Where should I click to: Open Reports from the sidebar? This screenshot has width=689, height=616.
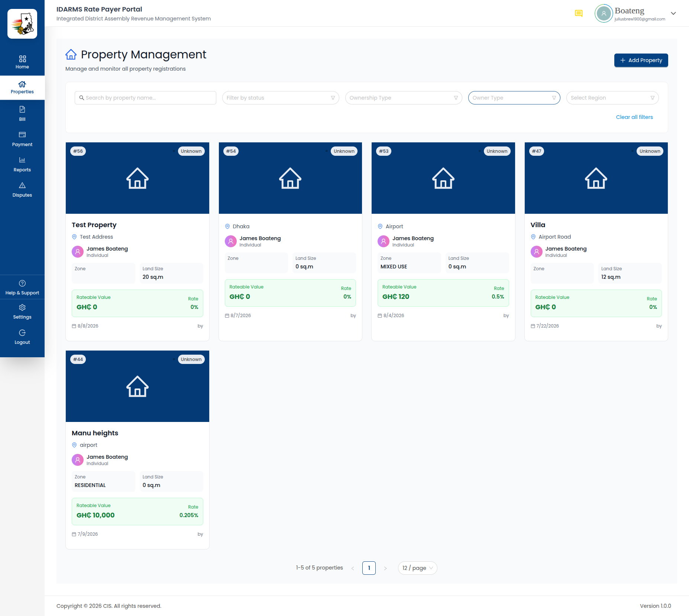22,164
